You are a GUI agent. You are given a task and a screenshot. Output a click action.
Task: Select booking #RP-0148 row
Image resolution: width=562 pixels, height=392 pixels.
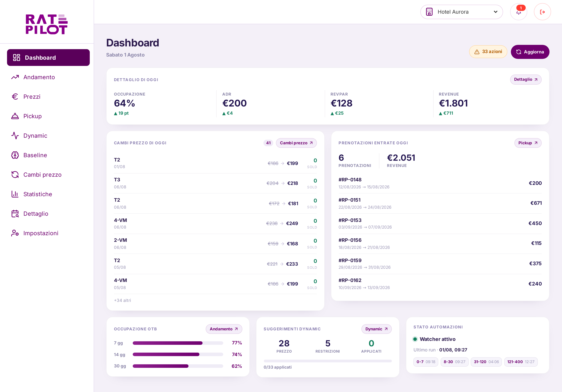coord(440,183)
